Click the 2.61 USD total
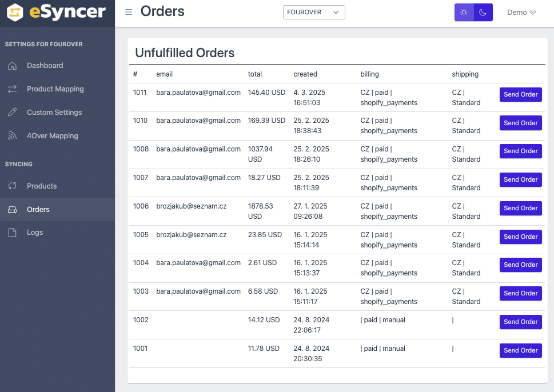 click(x=262, y=263)
